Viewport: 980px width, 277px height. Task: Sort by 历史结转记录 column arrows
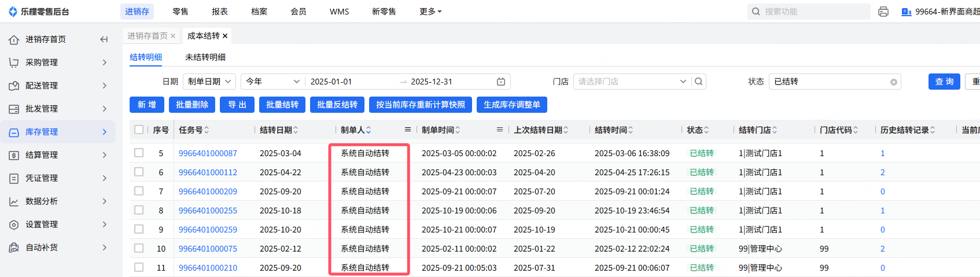(933, 130)
